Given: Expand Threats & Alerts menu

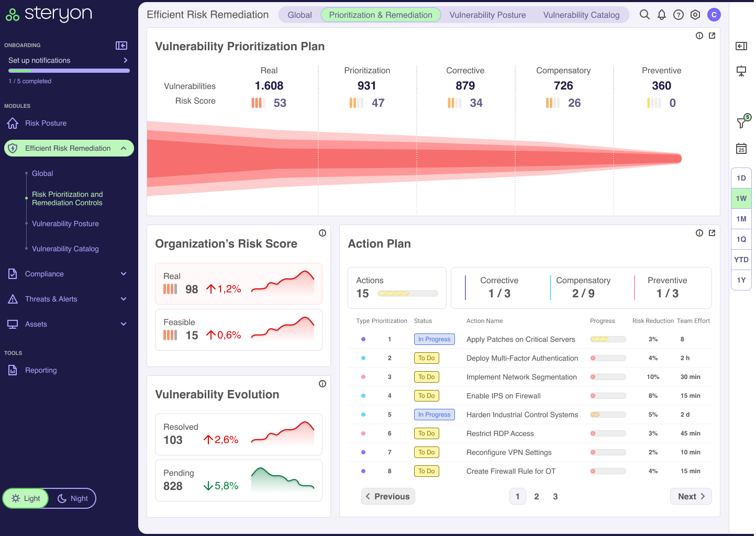Looking at the screenshot, I should pos(124,299).
